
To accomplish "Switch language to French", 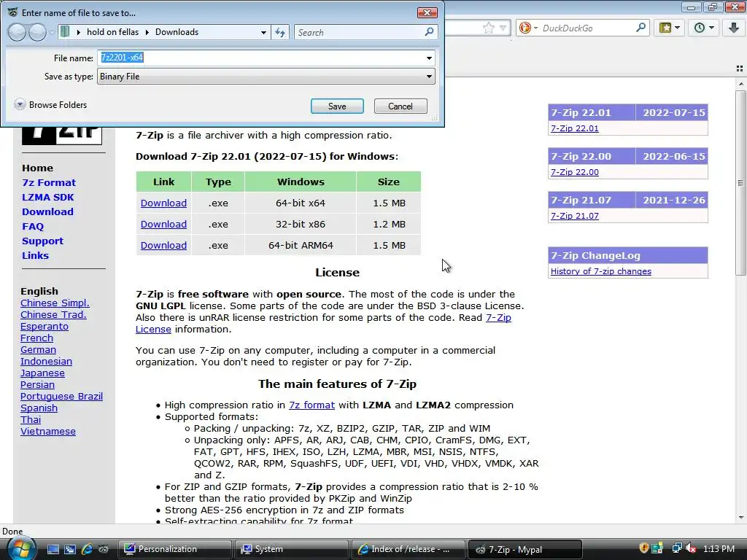I will tap(36, 338).
